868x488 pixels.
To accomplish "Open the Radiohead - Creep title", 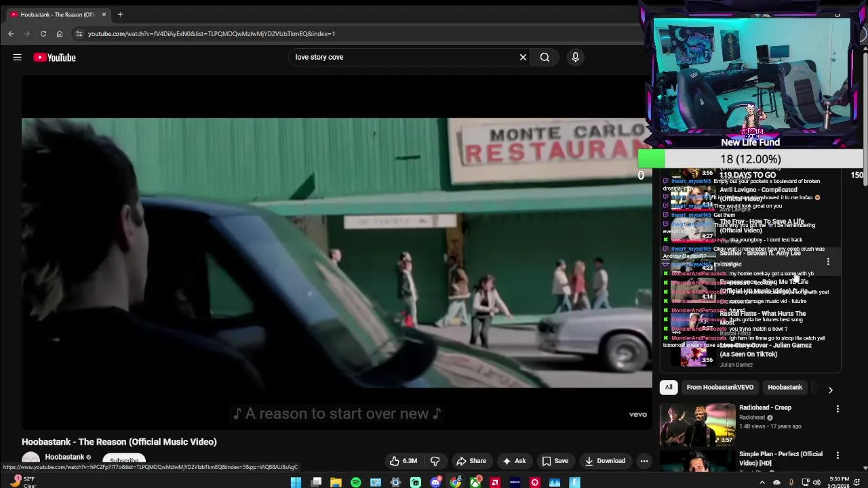I will click(765, 407).
